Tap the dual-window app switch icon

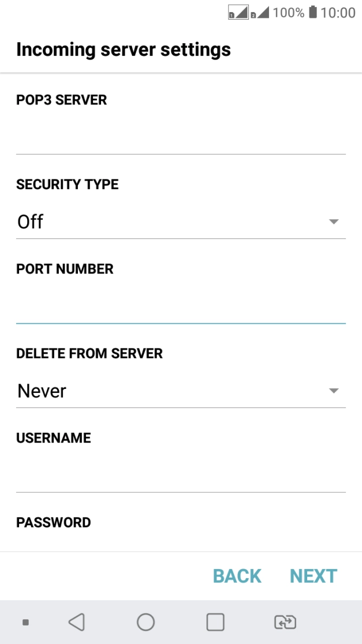[x=285, y=621]
